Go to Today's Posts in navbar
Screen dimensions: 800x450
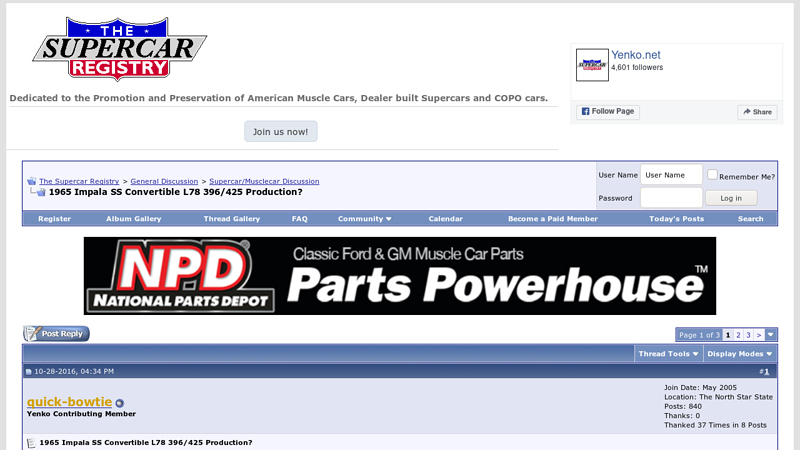676,218
